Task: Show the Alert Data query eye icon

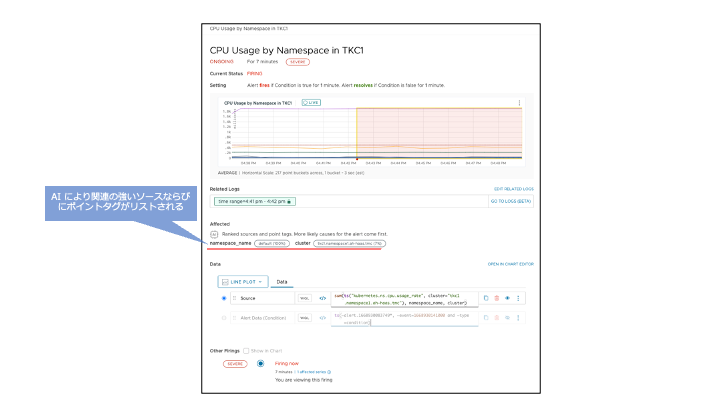Action: coord(507,318)
